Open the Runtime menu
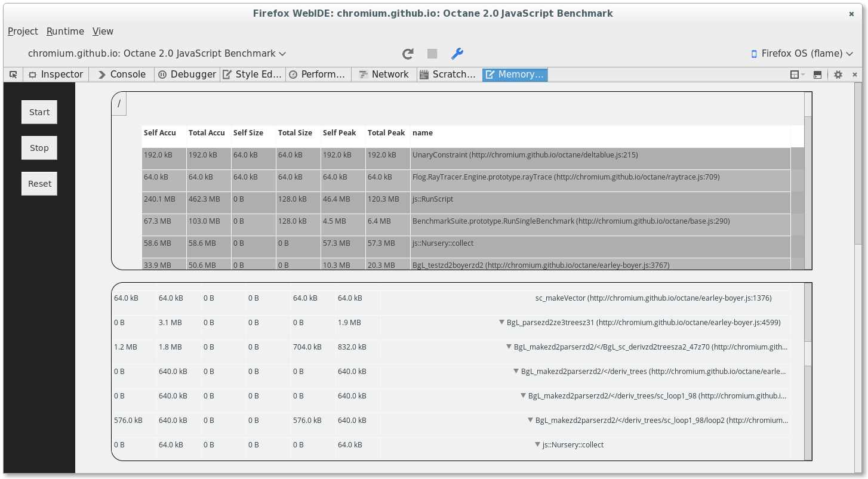 click(65, 31)
